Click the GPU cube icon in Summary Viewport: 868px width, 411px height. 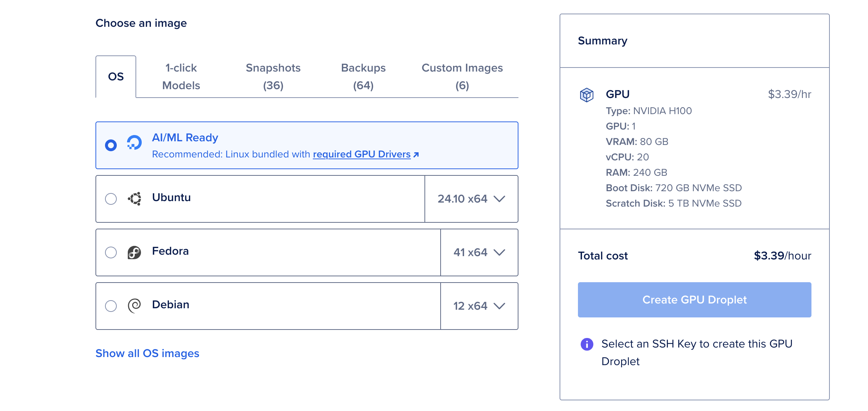pyautogui.click(x=586, y=95)
